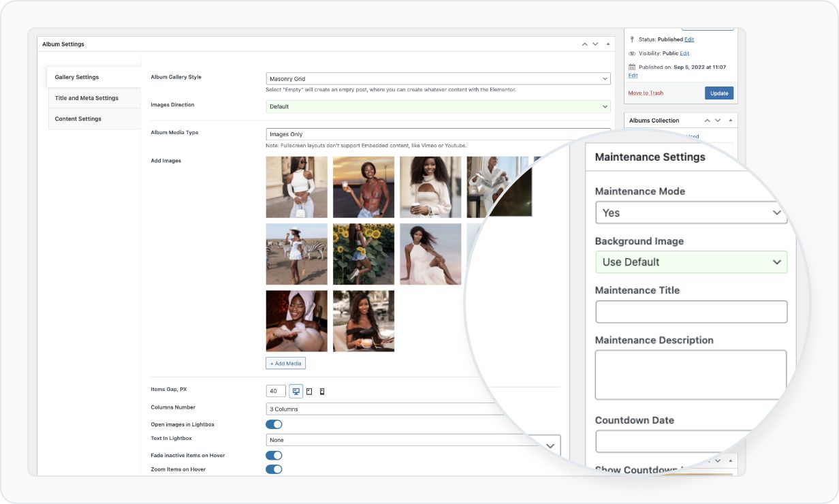
Task: Click the Maintenance Description textarea
Action: [x=691, y=375]
